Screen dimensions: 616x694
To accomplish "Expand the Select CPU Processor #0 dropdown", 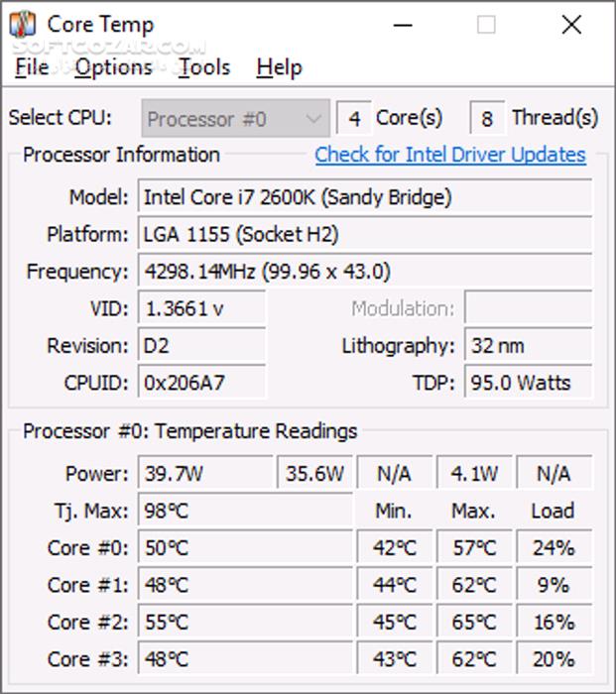I will coord(234,119).
